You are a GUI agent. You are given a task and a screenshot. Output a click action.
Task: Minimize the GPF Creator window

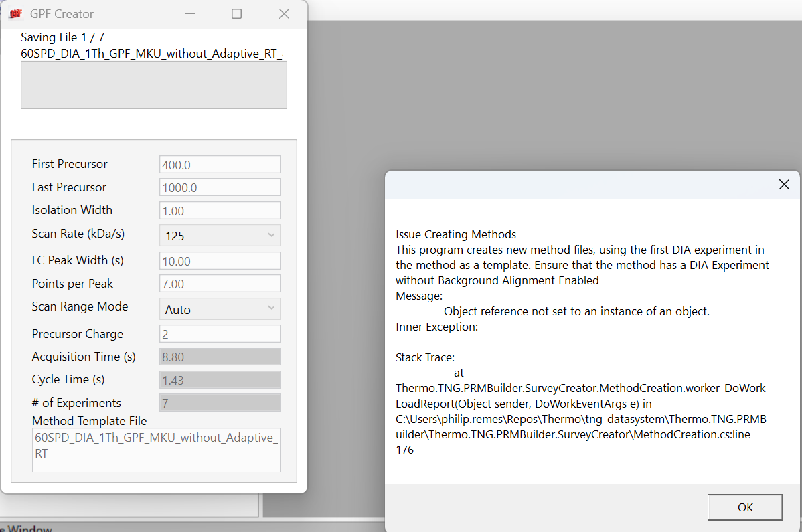[x=190, y=14]
